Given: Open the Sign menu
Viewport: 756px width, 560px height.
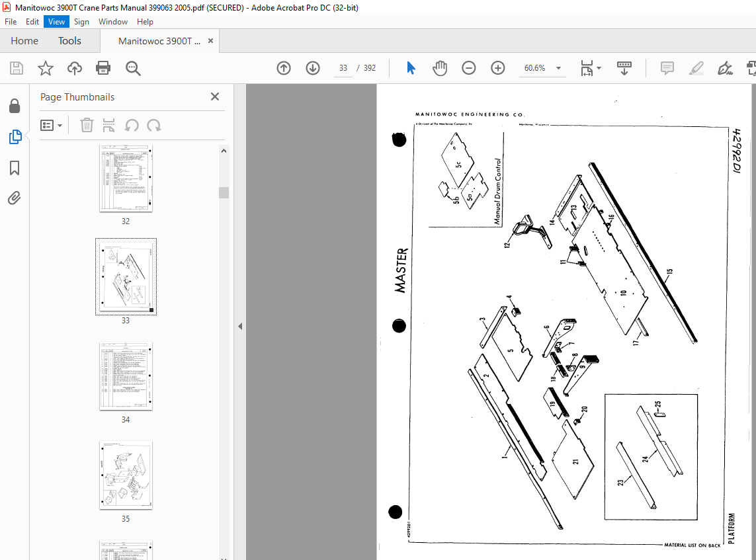Looking at the screenshot, I should point(81,22).
